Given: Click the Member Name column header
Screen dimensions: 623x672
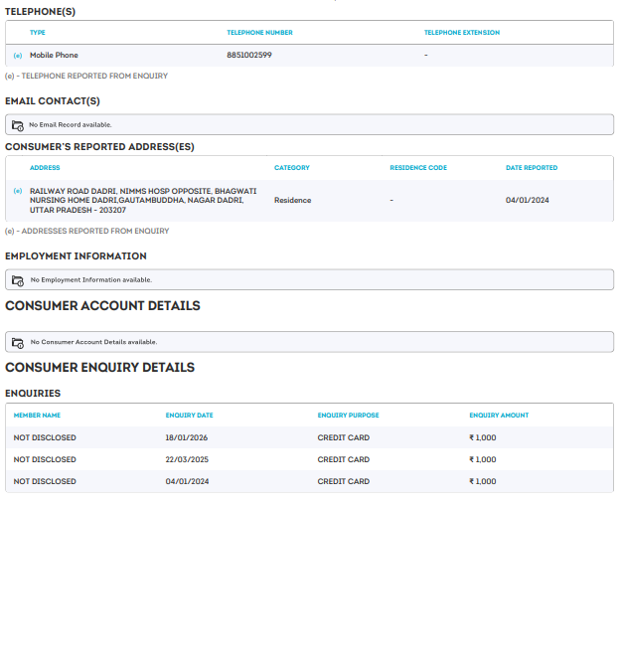Looking at the screenshot, I should 37,416.
